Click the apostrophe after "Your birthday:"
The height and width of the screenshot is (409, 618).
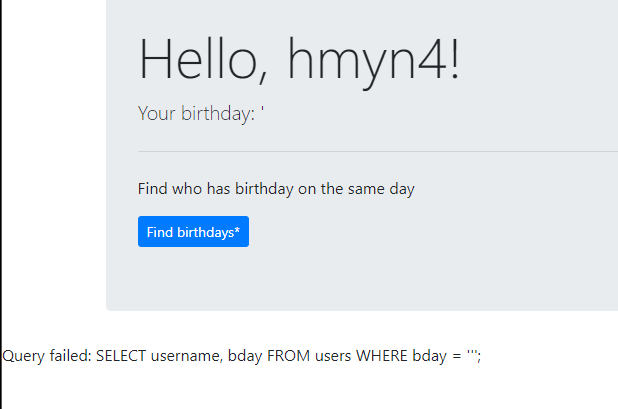262,112
